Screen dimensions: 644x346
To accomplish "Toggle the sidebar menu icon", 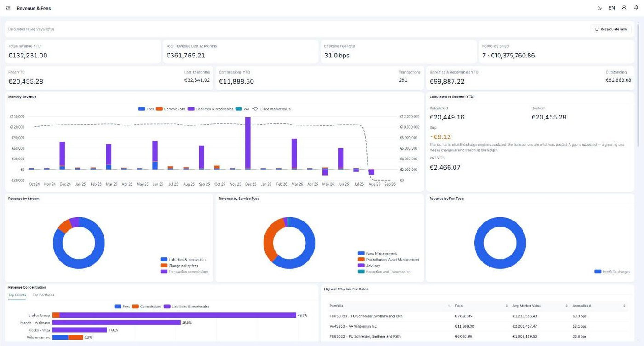I will click(8, 8).
